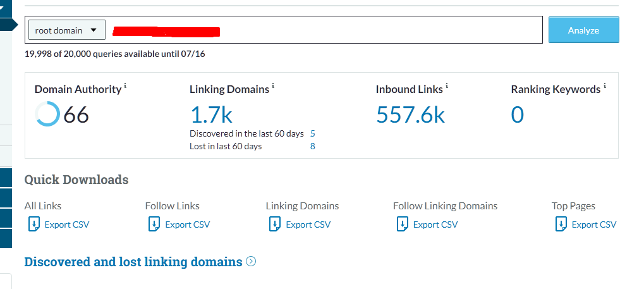Click the Domain Authority info icon

pos(125,85)
